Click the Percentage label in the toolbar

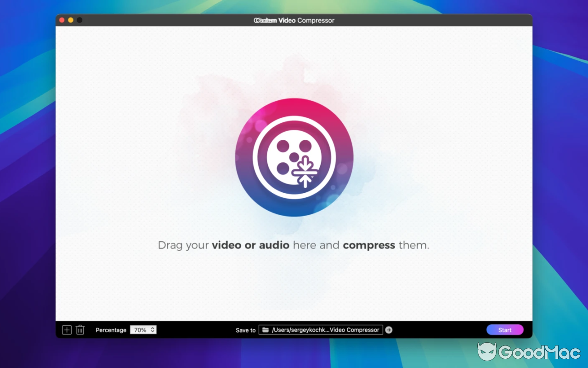pos(111,330)
